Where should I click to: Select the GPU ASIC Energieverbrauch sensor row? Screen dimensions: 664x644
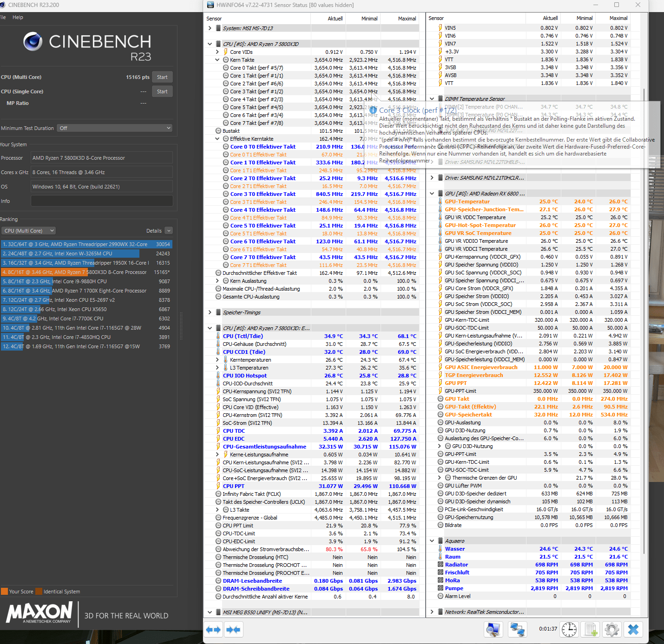pos(528,367)
